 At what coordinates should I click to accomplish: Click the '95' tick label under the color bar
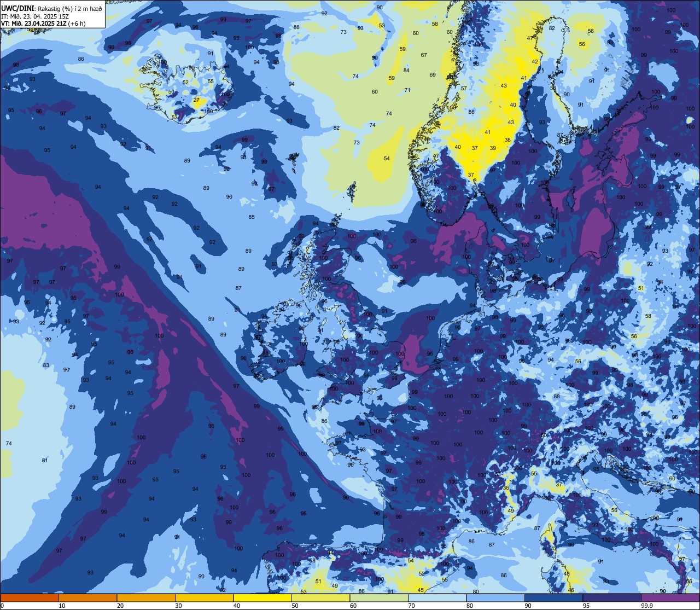tap(586, 606)
